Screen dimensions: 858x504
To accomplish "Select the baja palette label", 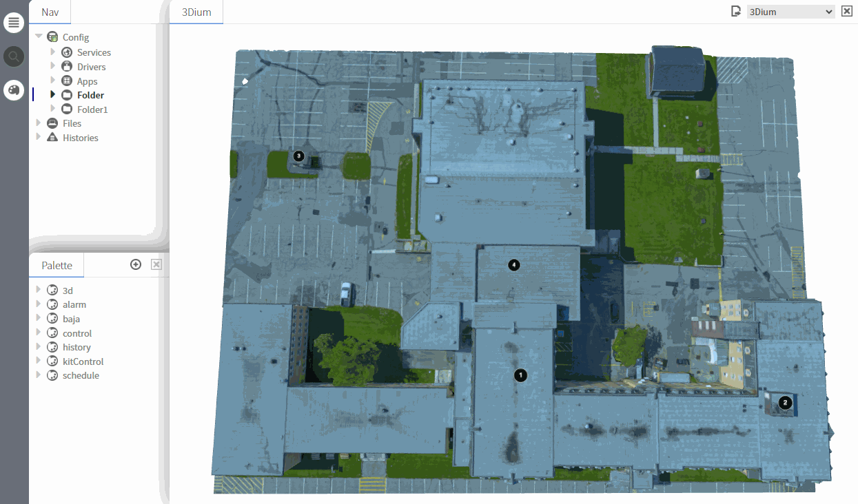I will (x=72, y=319).
